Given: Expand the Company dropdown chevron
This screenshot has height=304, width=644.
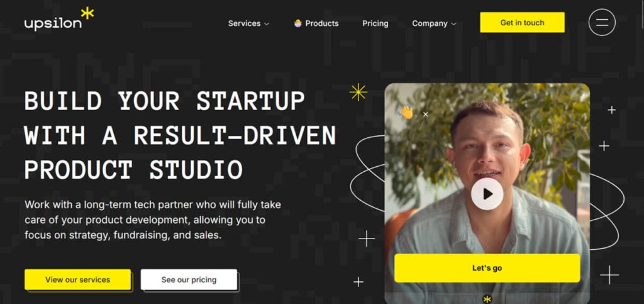Looking at the screenshot, I should 454,24.
